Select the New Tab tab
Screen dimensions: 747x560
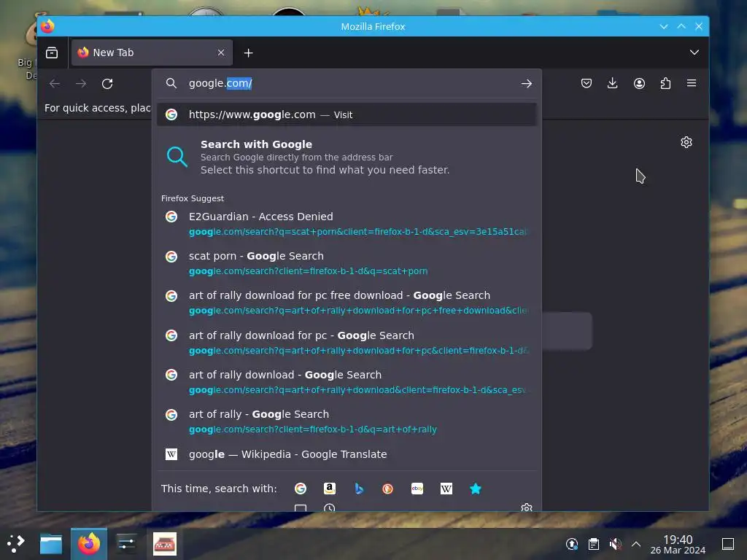coord(152,52)
